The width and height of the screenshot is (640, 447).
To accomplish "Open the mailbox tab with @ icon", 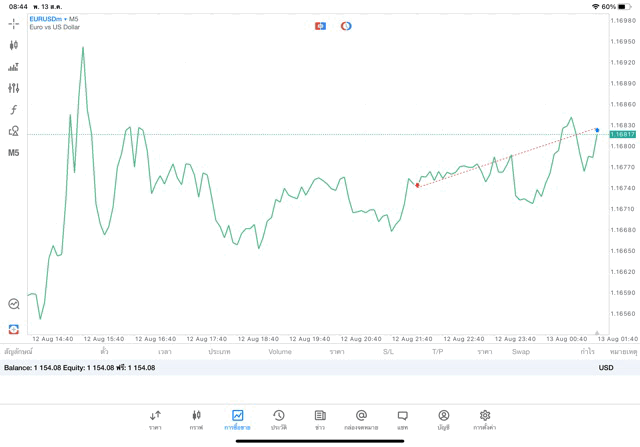I will click(361, 419).
